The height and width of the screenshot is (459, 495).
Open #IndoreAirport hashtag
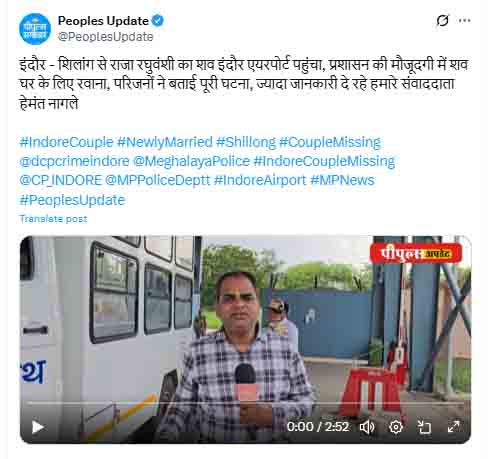[x=260, y=180]
